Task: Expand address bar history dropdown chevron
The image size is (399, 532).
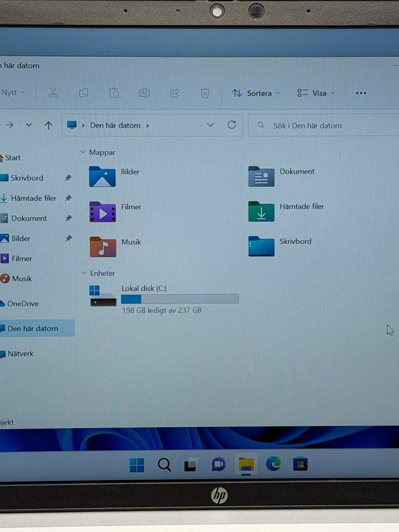Action: click(x=210, y=125)
